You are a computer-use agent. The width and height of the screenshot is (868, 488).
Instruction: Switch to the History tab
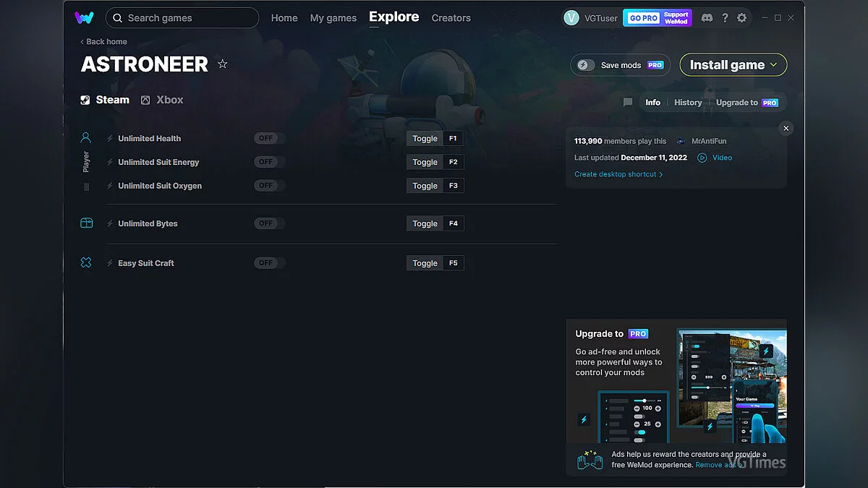coord(688,103)
